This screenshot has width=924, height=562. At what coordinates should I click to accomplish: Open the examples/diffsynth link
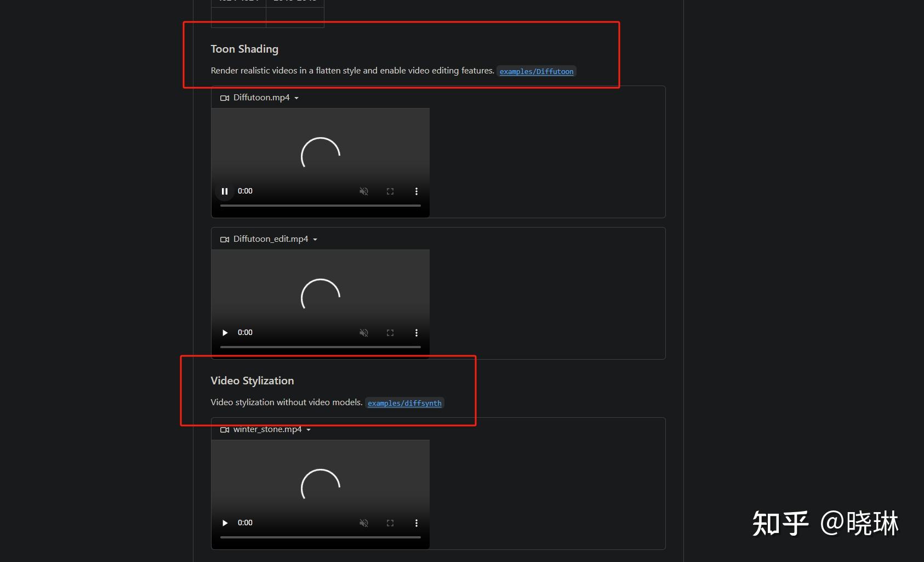404,403
